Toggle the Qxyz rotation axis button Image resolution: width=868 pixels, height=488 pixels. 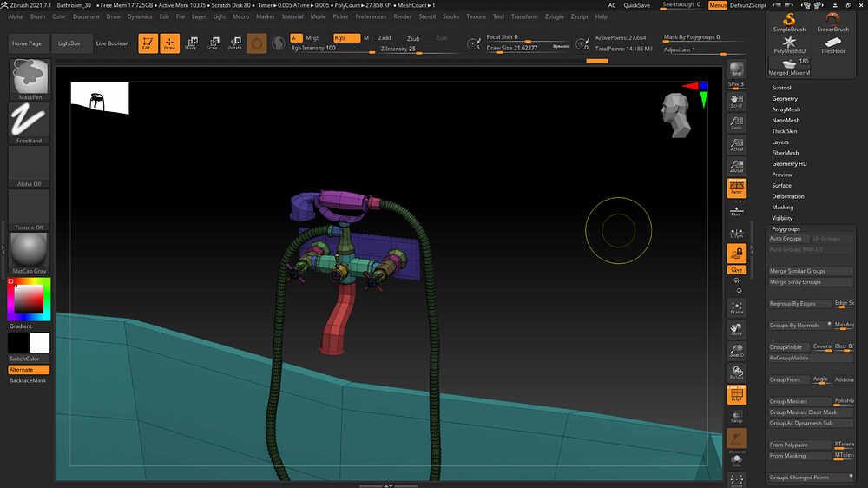coord(737,270)
